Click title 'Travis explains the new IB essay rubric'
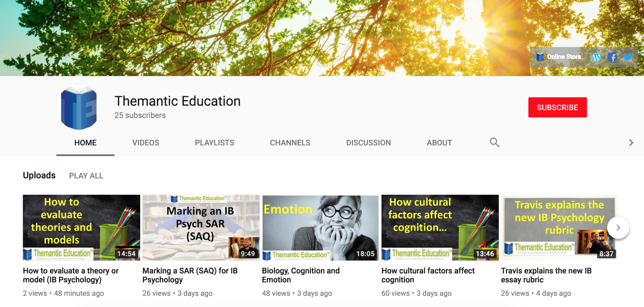Viewport: 644px width, 307px height. (x=546, y=275)
